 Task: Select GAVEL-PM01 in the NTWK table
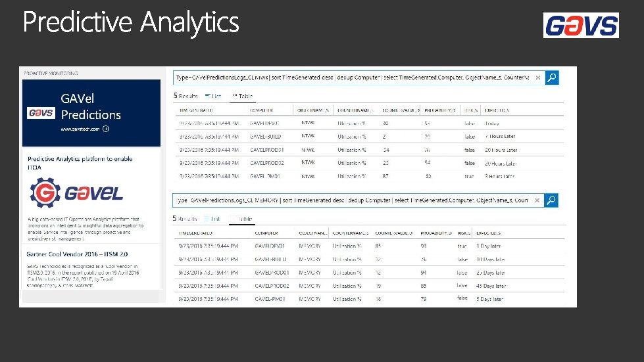pos(264,176)
